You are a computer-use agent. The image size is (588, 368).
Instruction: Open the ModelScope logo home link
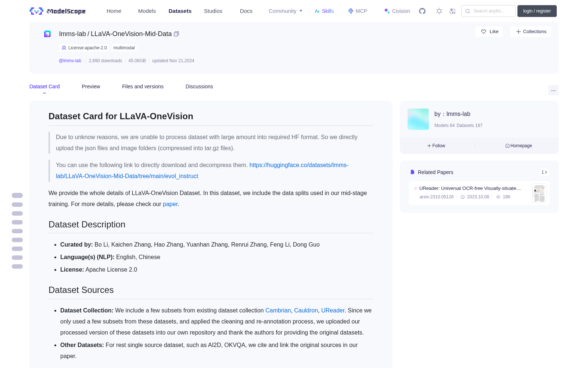tap(58, 11)
